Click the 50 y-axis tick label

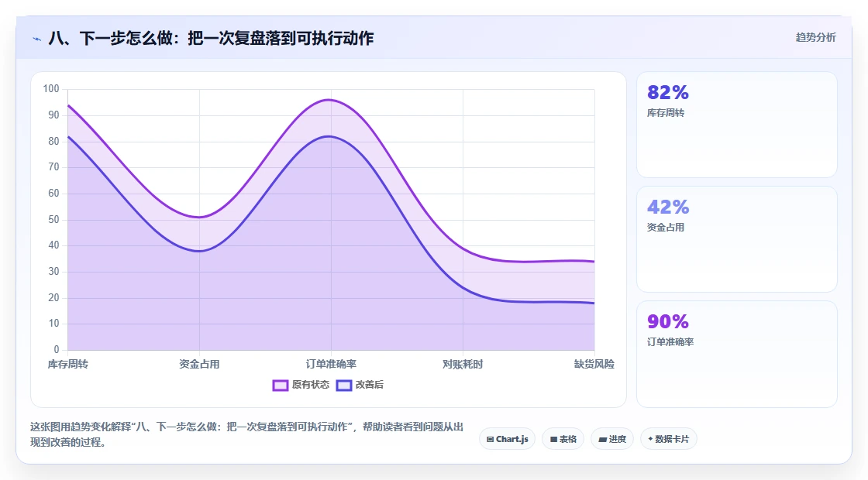[x=53, y=220]
